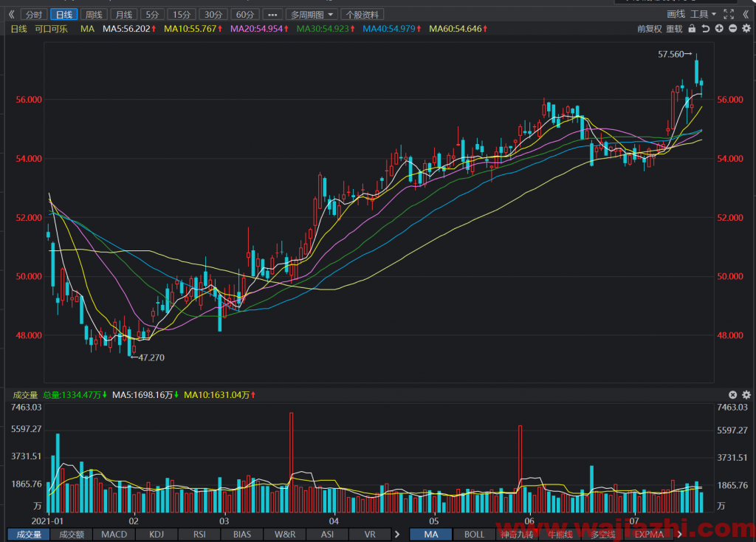Viewport: 756px width, 542px height.
Task: Click the undo arrow icon
Action: point(705,29)
